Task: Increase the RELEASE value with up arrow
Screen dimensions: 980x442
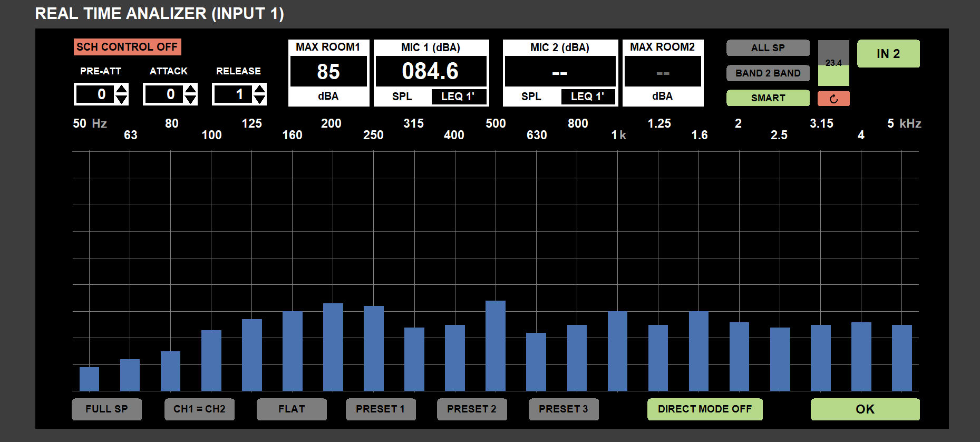Action: 260,89
